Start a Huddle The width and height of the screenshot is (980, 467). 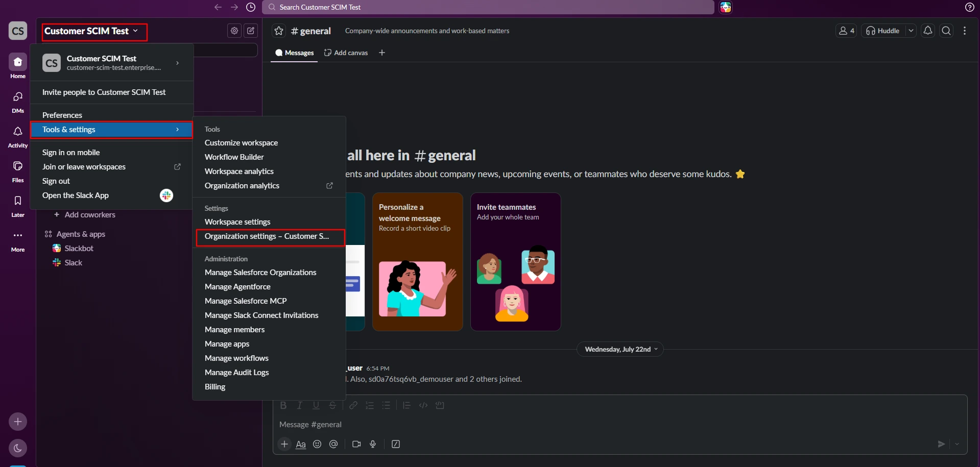point(883,31)
